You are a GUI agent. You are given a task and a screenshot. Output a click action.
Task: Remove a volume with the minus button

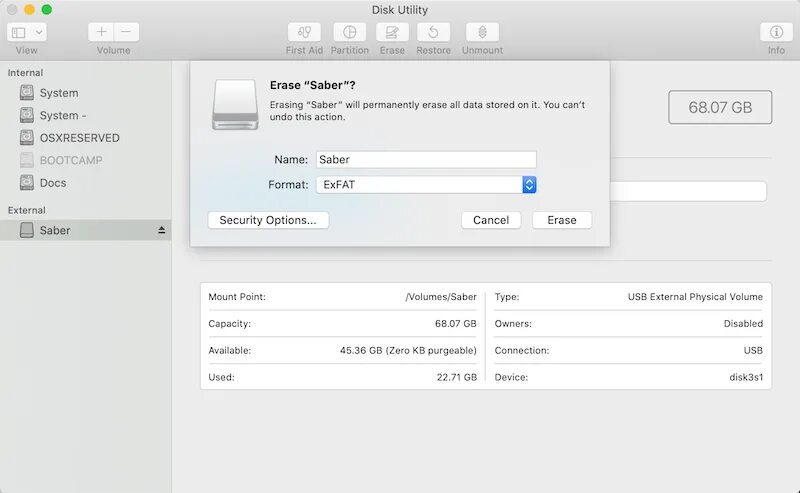point(127,32)
